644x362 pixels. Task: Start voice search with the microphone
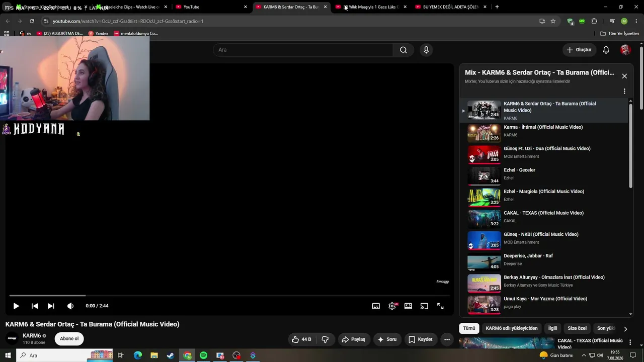(x=426, y=50)
